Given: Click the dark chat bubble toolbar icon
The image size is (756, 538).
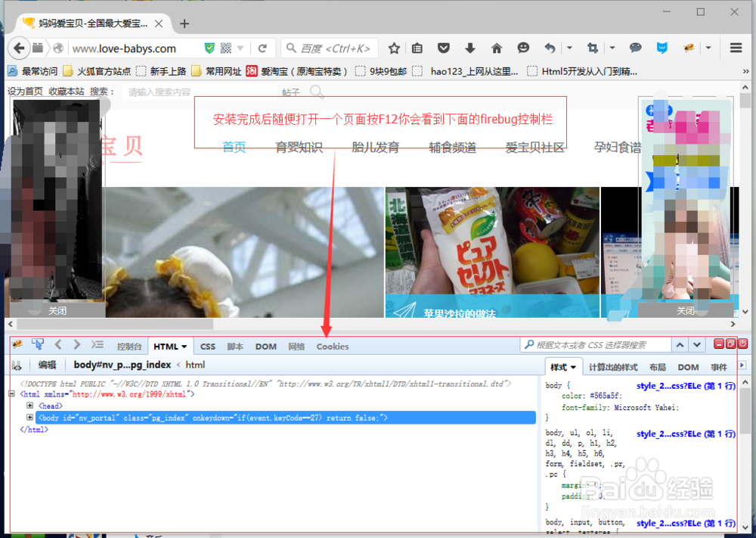Looking at the screenshot, I should click(636, 48).
